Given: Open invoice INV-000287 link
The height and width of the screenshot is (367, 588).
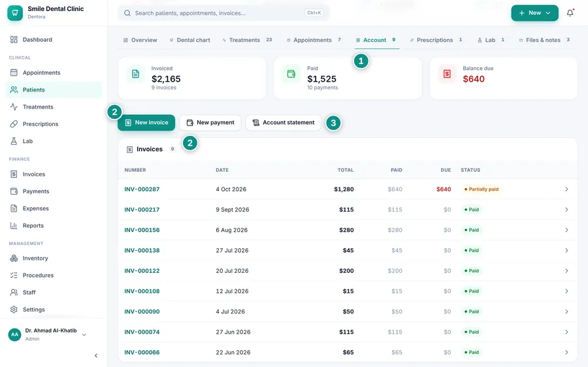Looking at the screenshot, I should click(142, 189).
